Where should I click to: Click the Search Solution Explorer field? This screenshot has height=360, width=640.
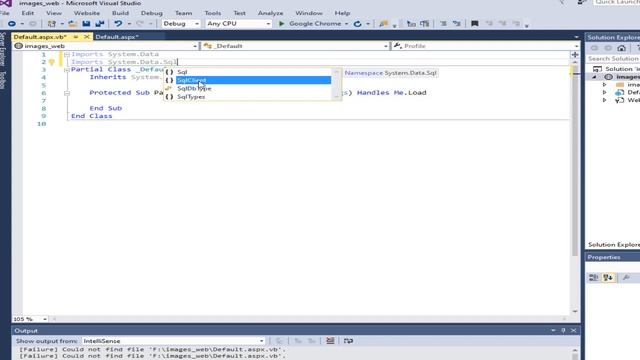613,59
